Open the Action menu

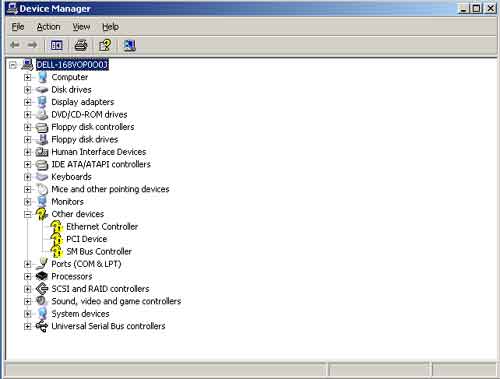(48, 27)
